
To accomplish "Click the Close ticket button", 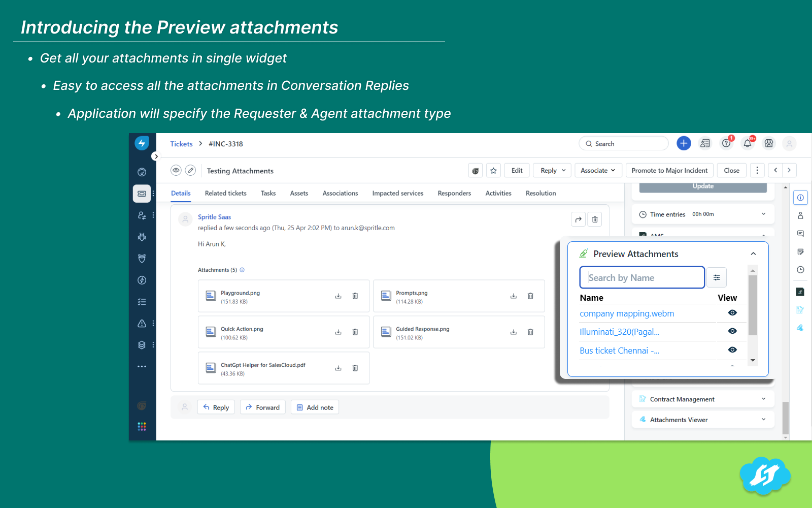I will (731, 170).
